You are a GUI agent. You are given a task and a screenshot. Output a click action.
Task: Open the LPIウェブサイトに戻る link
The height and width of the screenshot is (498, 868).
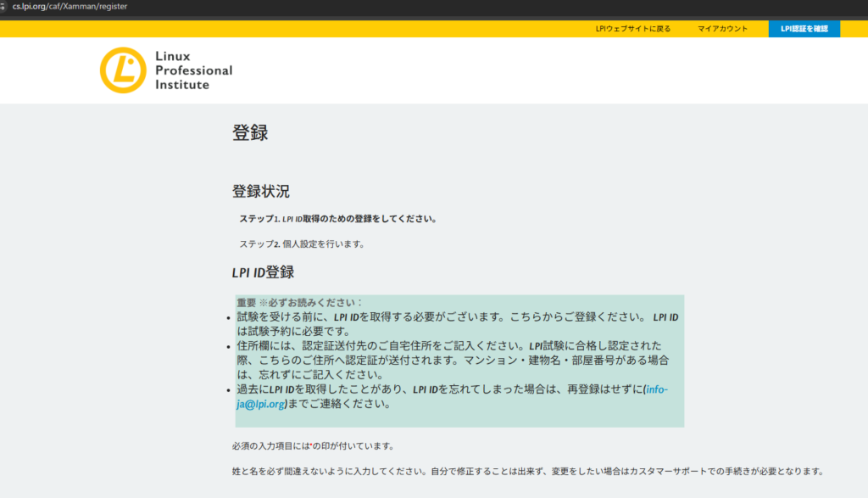tap(632, 29)
